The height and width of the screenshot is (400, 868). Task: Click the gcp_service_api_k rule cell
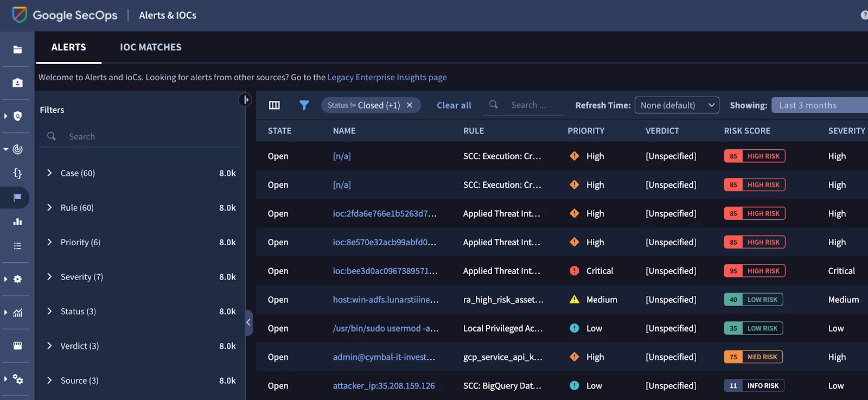[x=502, y=357]
